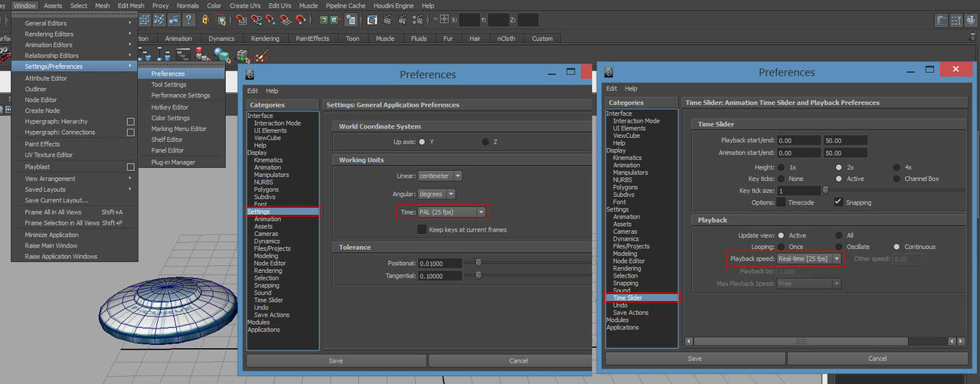Screen dimensions: 980x384
Task: Open the render view window icon
Action: (372, 20)
